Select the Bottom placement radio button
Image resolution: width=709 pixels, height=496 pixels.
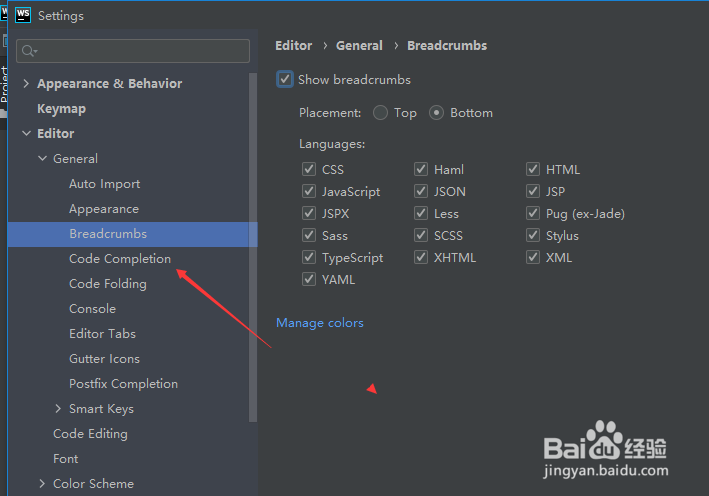click(x=436, y=113)
